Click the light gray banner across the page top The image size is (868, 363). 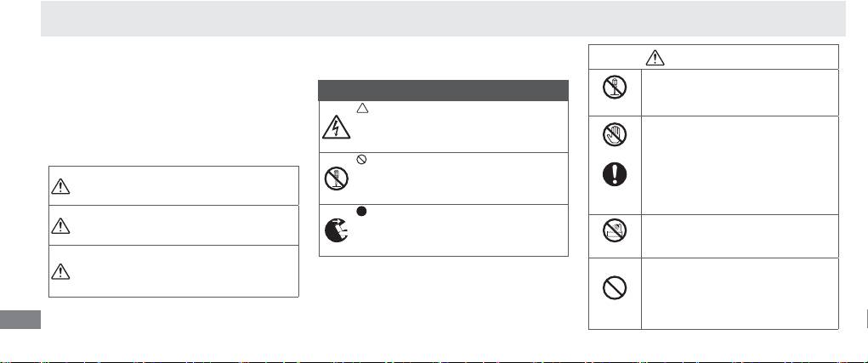tap(442, 19)
